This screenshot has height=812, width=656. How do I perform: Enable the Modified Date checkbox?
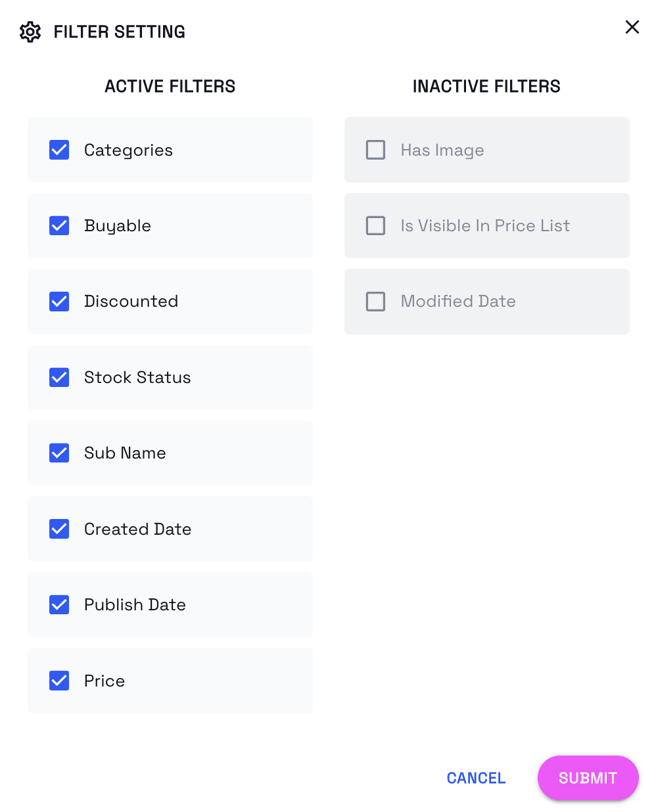point(375,302)
